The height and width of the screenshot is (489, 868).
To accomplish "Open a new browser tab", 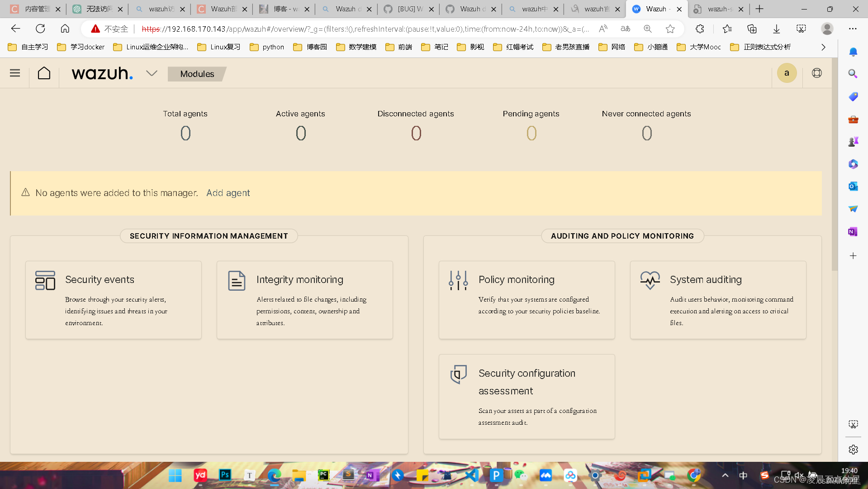I will click(759, 9).
